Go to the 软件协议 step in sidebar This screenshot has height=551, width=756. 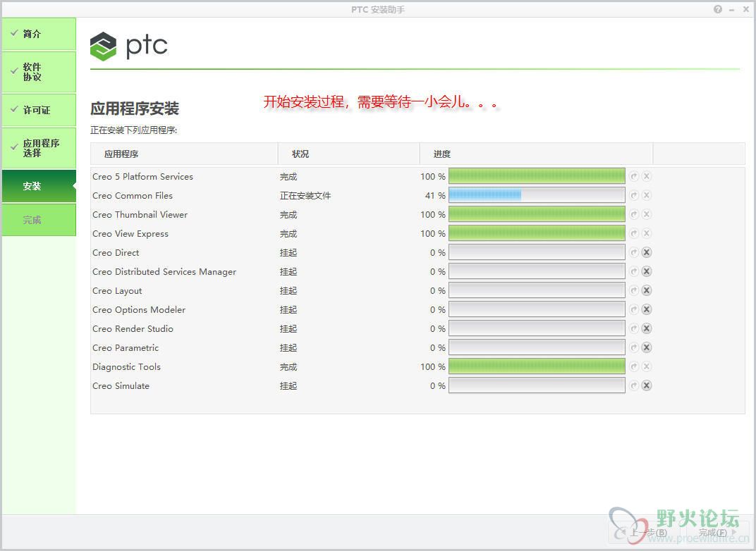pyautogui.click(x=39, y=72)
